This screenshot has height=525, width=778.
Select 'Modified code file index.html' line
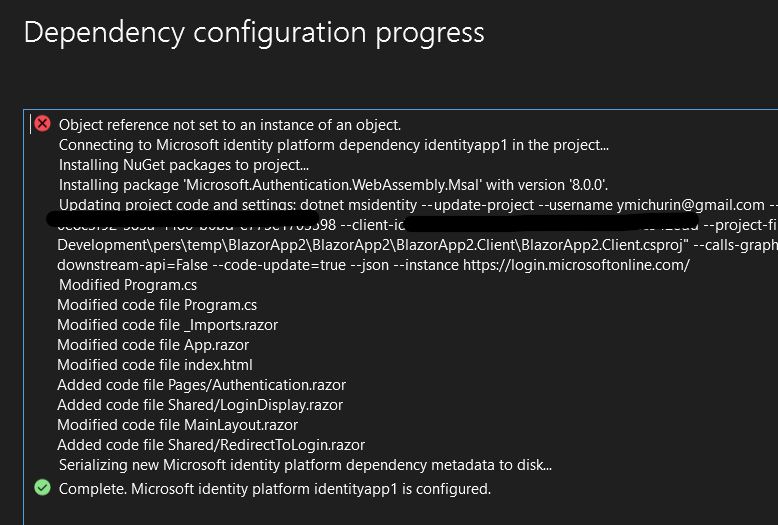tap(155, 365)
